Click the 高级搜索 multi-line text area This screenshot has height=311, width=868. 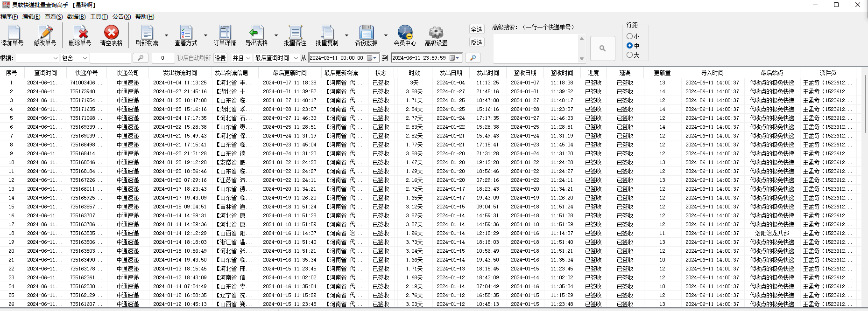(536, 48)
